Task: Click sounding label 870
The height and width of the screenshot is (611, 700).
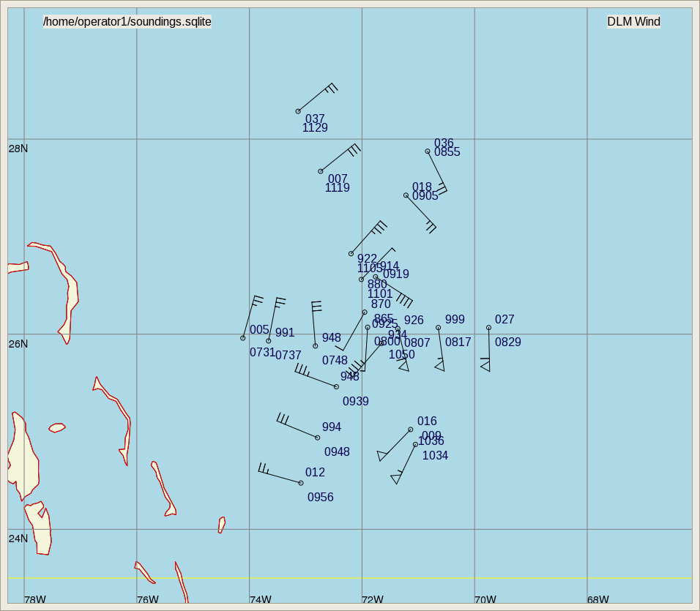Action: coord(381,304)
